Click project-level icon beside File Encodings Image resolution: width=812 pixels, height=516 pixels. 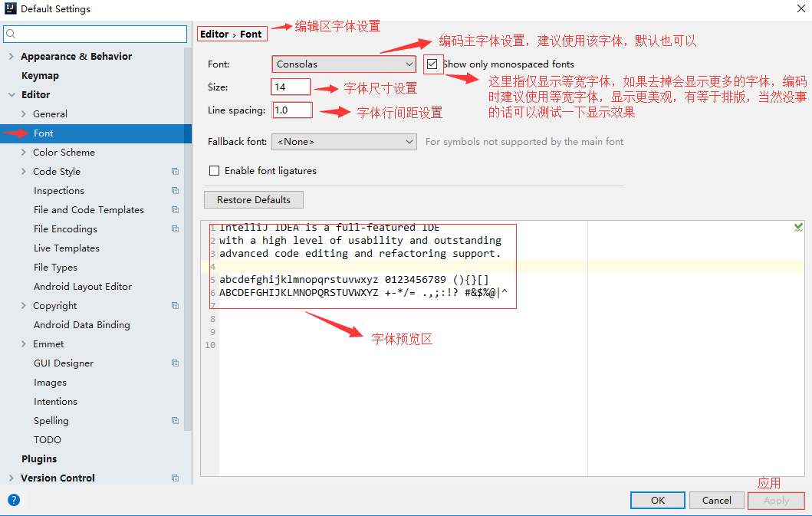pos(175,229)
